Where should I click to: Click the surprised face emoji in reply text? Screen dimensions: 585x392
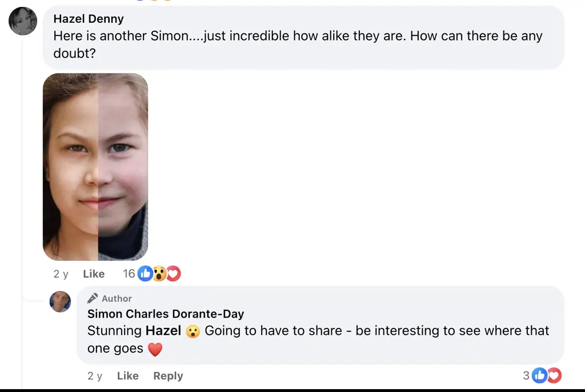pos(193,331)
